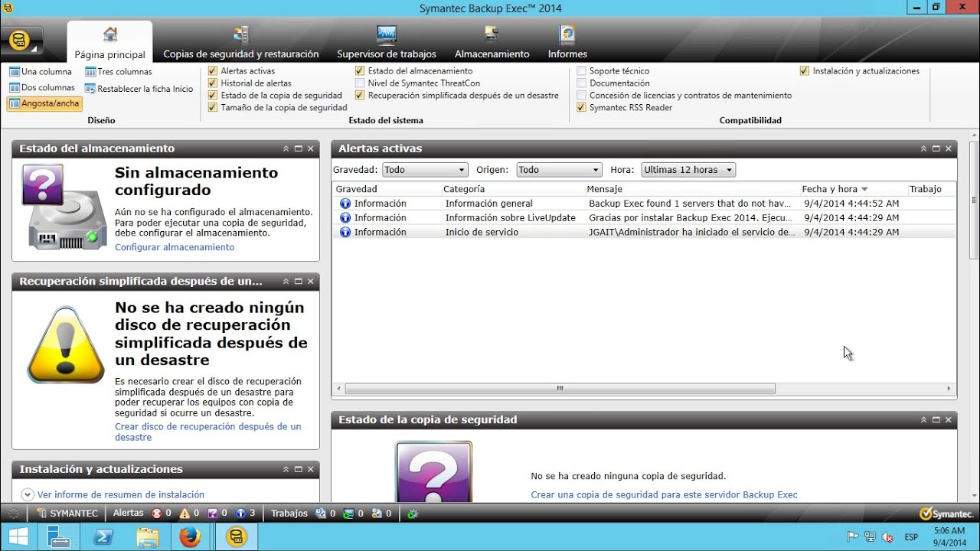Click the main vertical scrollbar
The height and width of the screenshot is (551, 980).
pos(974,201)
